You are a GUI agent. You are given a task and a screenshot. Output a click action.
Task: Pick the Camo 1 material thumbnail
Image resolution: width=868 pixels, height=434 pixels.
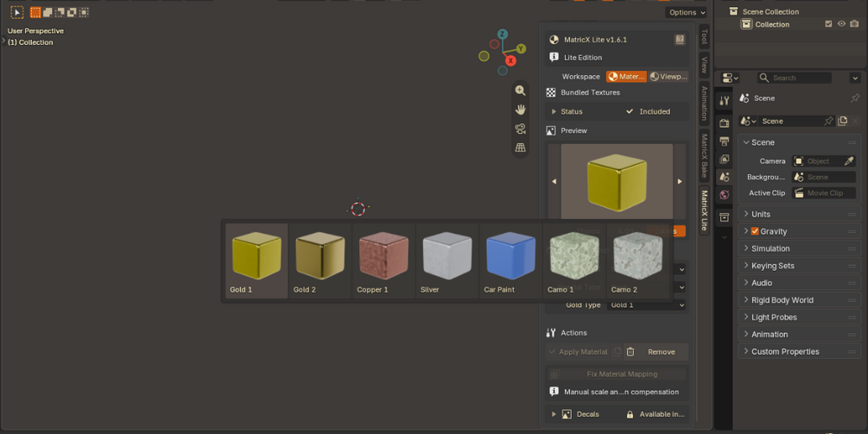(574, 261)
